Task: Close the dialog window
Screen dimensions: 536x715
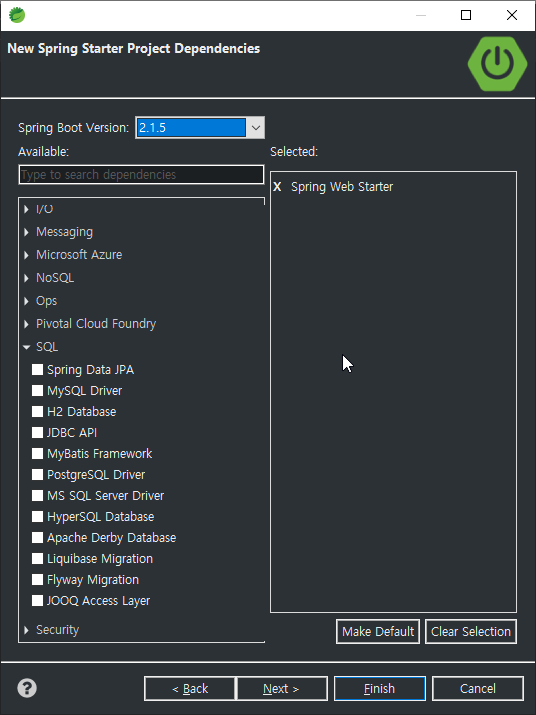Action: pos(512,15)
